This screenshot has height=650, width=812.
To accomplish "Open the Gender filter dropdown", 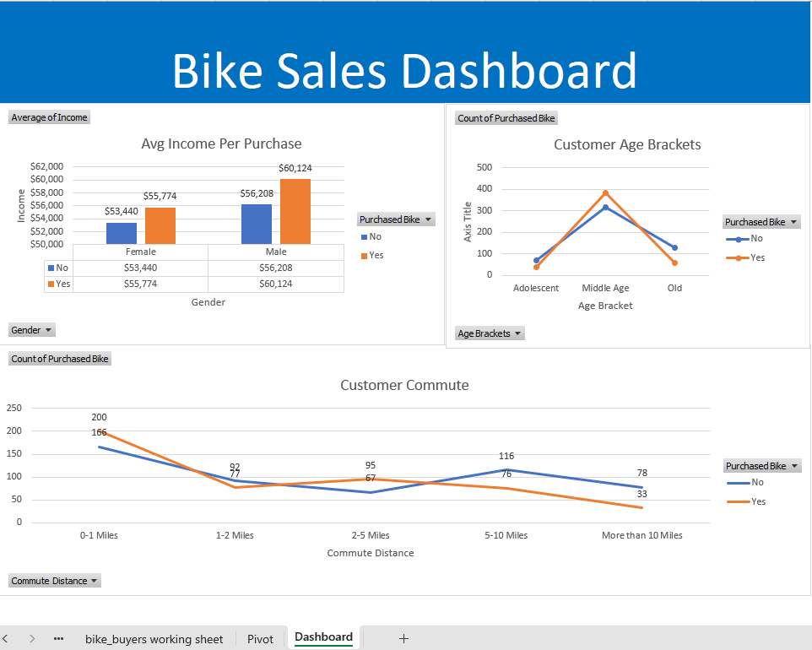I will (31, 329).
